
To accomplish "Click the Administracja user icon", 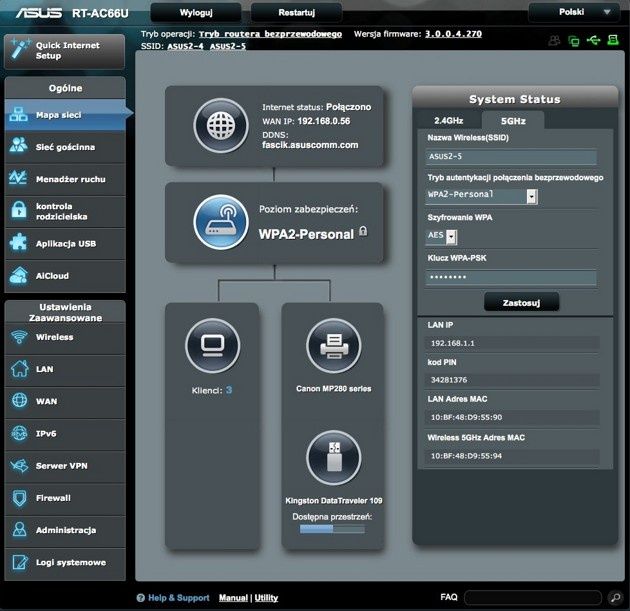I will pyautogui.click(x=19, y=529).
